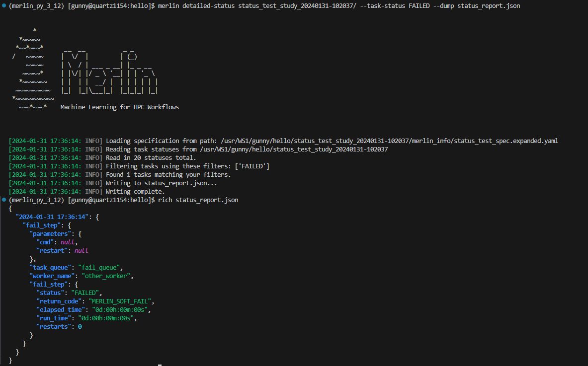Viewport: 588px width, 366px height.
Task: Click the 'rich status_report.json' command text
Action: tap(198, 200)
